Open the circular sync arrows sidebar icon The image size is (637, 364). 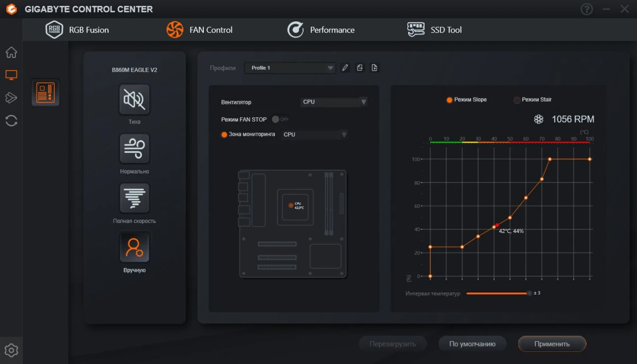11,120
